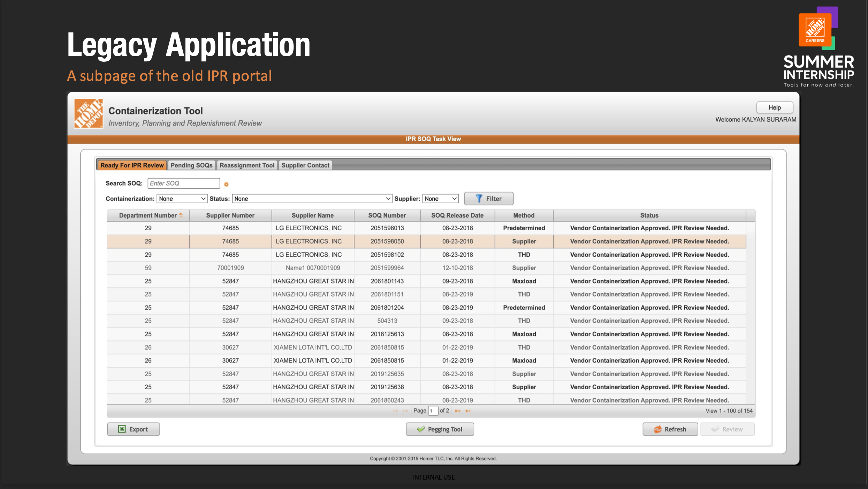Go to next page with the double-arrow icon

pyautogui.click(x=458, y=411)
